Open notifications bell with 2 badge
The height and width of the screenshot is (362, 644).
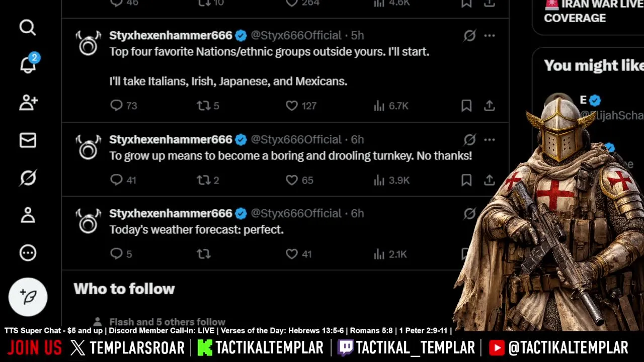(28, 64)
